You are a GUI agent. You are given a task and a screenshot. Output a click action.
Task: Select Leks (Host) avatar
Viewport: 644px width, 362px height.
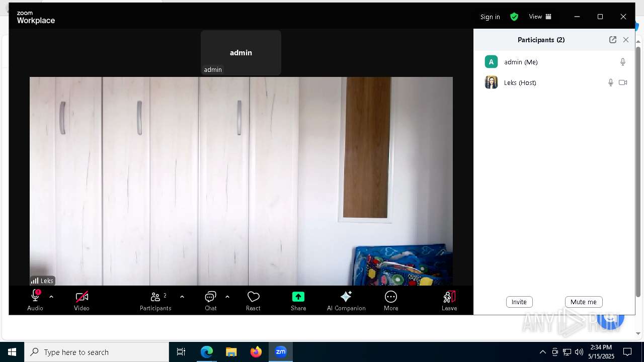point(491,82)
